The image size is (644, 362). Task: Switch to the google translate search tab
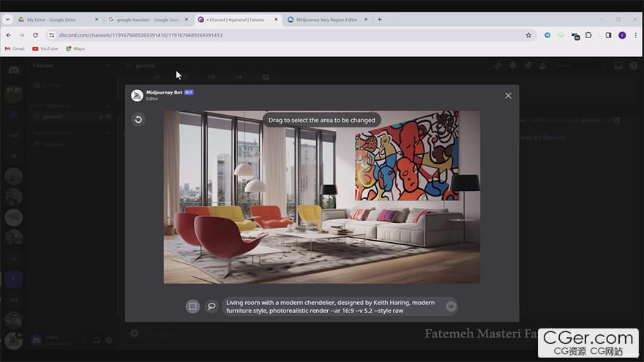146,20
